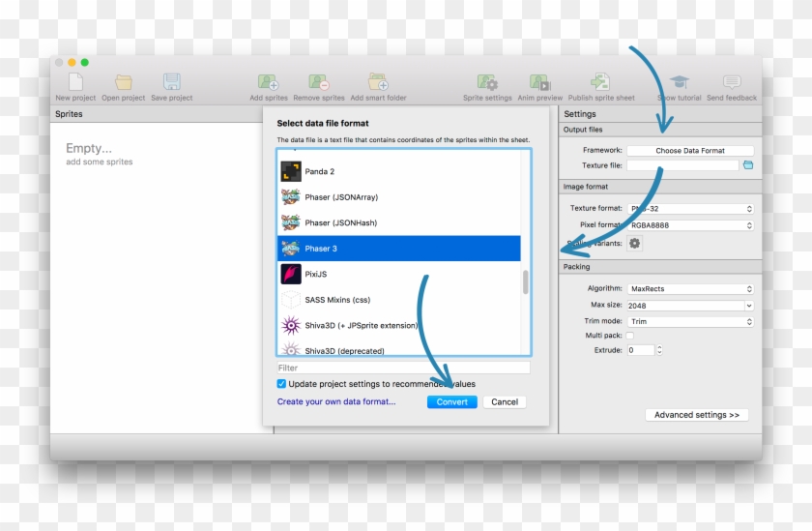Open Create your own data format link
Screen dimensions: 812x531
point(336,401)
